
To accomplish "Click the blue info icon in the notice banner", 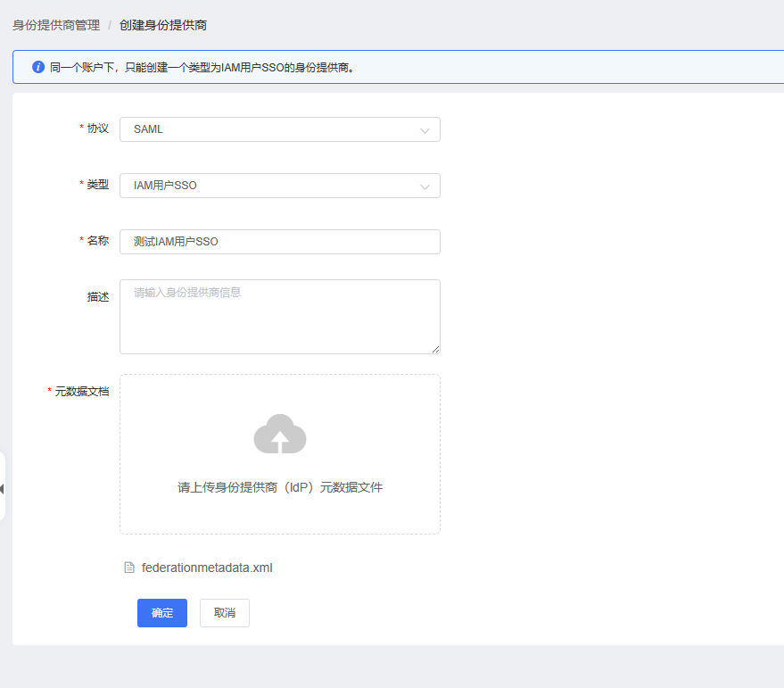I will [38, 67].
